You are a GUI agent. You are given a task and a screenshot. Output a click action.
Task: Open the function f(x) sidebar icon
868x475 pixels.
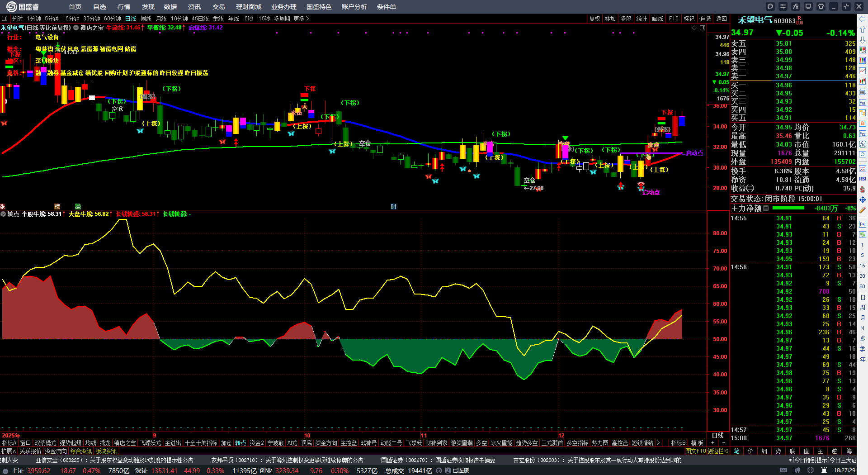click(863, 144)
